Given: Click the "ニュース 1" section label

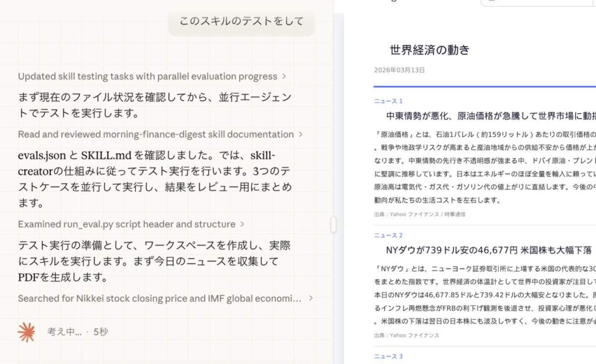Looking at the screenshot, I should point(388,101).
